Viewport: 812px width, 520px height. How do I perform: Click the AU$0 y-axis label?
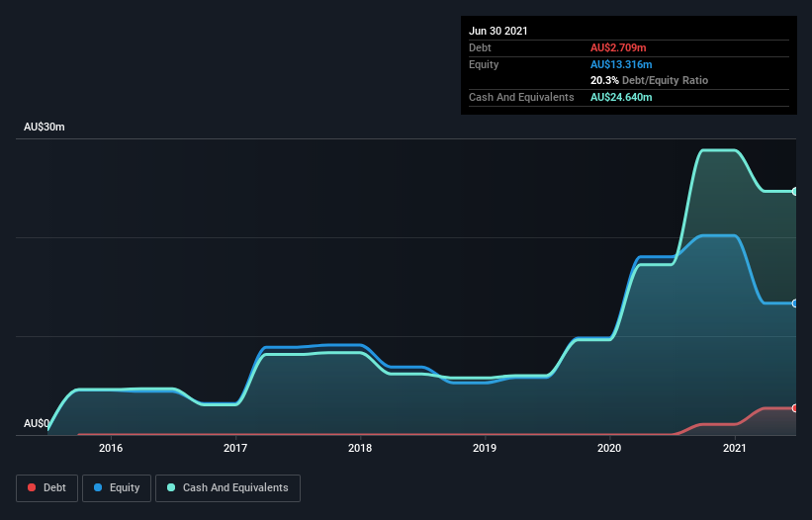(37, 423)
